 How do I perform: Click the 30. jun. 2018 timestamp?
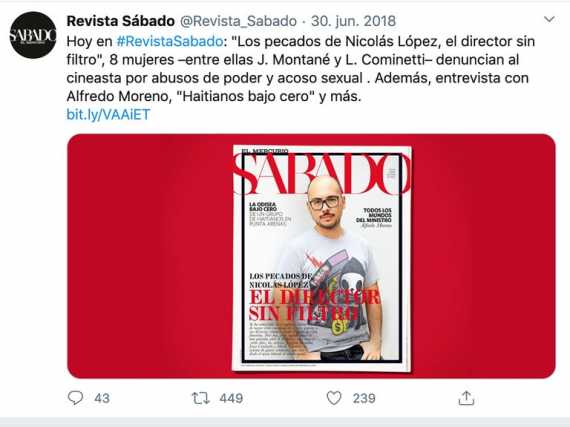353,21
